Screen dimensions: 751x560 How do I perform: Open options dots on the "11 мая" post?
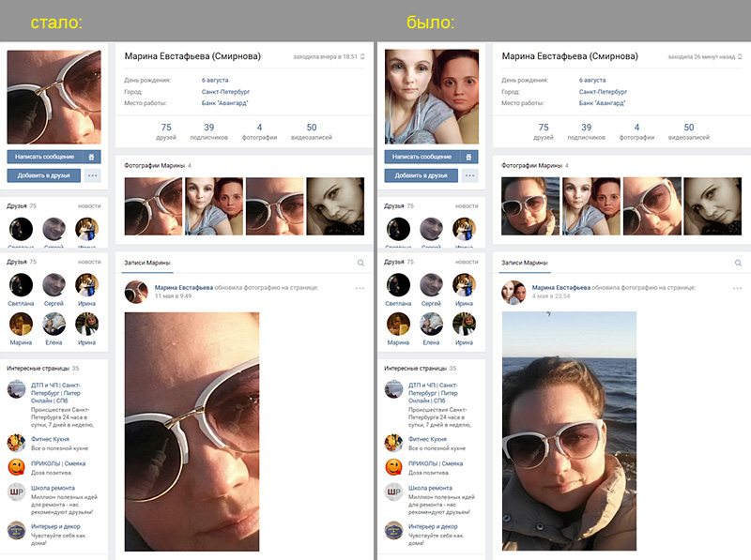pyautogui.click(x=360, y=288)
